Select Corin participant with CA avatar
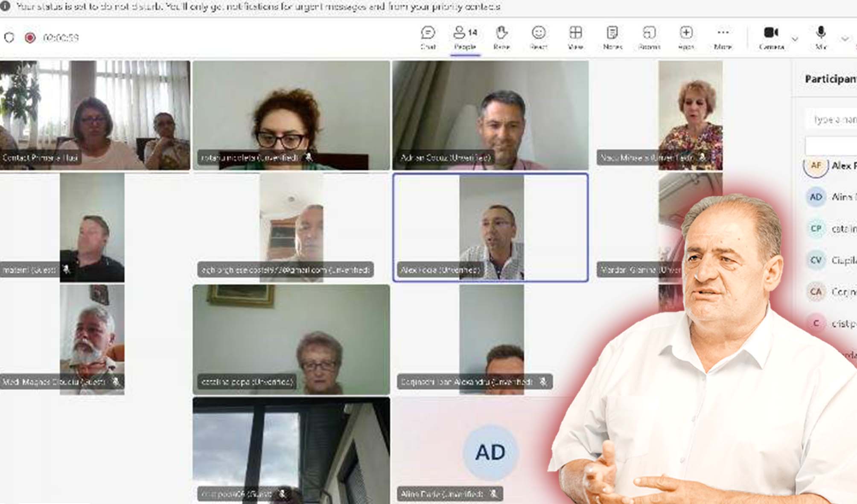This screenshot has width=857, height=504. (831, 291)
